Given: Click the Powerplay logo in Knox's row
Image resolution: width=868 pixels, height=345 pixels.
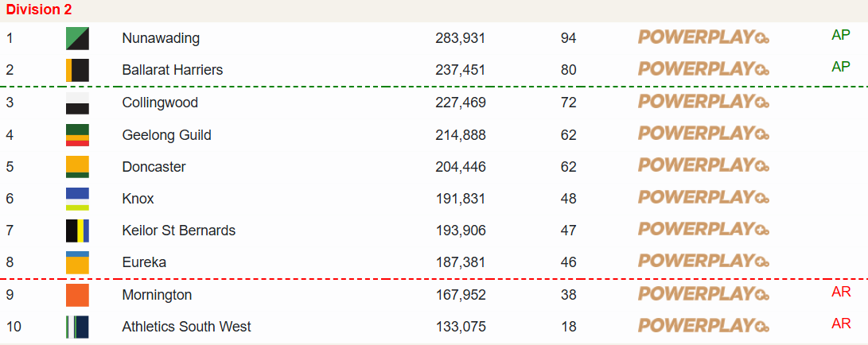Looking at the screenshot, I should pos(703,197).
